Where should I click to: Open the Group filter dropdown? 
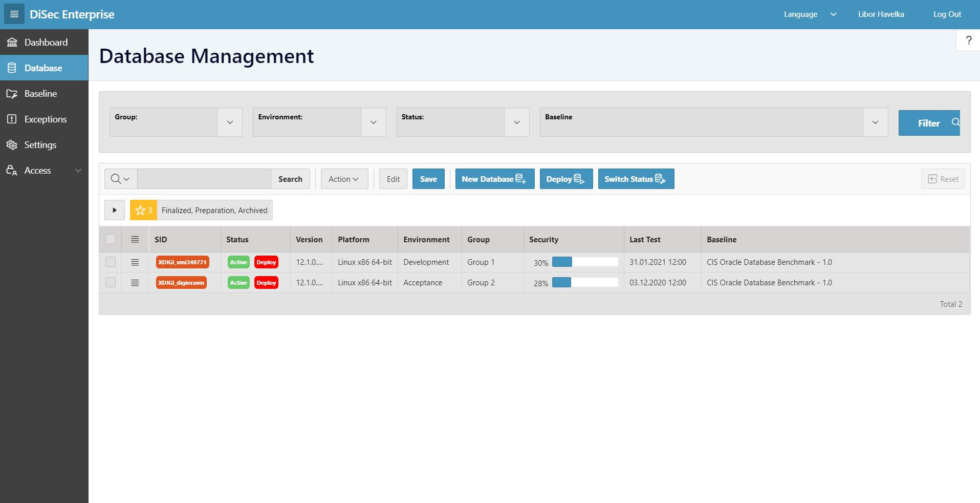[230, 122]
